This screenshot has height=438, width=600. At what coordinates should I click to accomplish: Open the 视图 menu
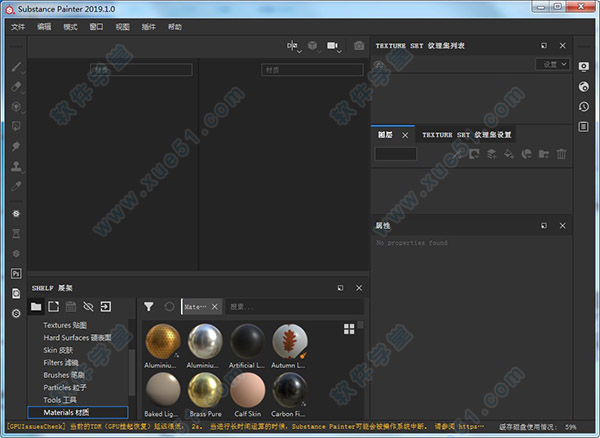tap(122, 27)
